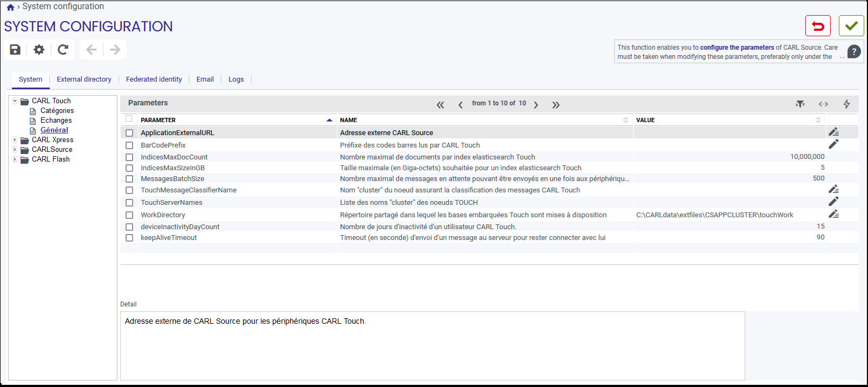Toggle the select-all checkbox in header
Screen dimensions: 868x387
pos(129,118)
